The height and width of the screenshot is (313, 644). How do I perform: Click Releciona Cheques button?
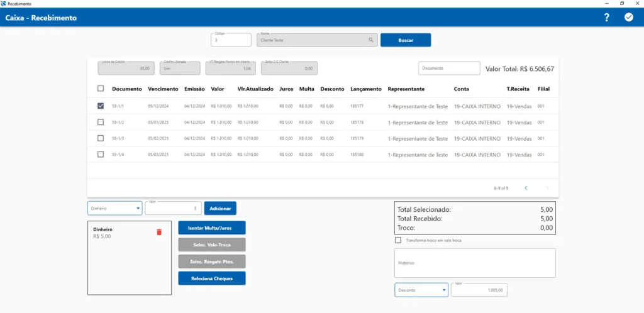(x=212, y=278)
